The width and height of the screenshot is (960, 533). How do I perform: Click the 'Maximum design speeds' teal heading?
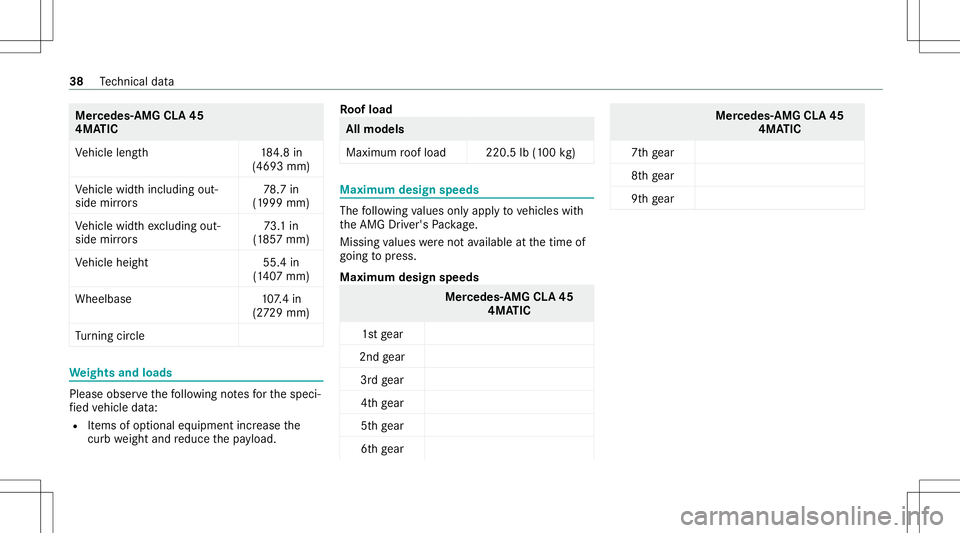[409, 190]
